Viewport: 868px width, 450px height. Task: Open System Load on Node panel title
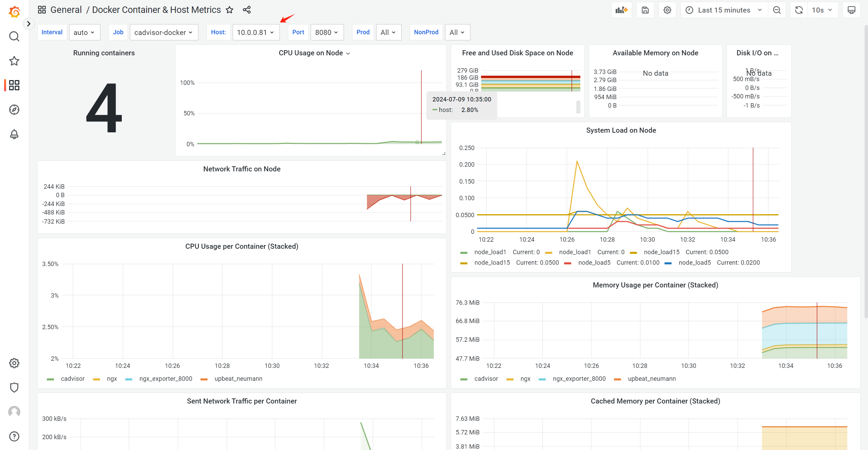click(x=621, y=130)
